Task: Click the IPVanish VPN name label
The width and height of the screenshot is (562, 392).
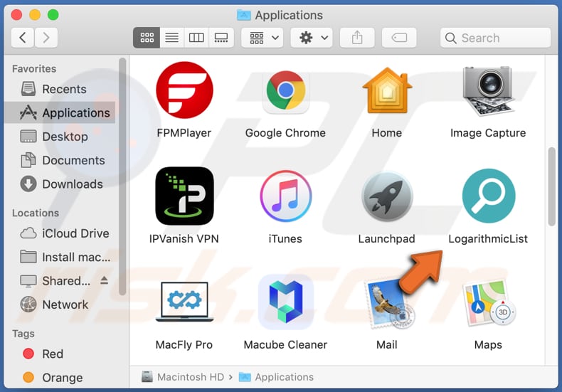Action: point(184,239)
